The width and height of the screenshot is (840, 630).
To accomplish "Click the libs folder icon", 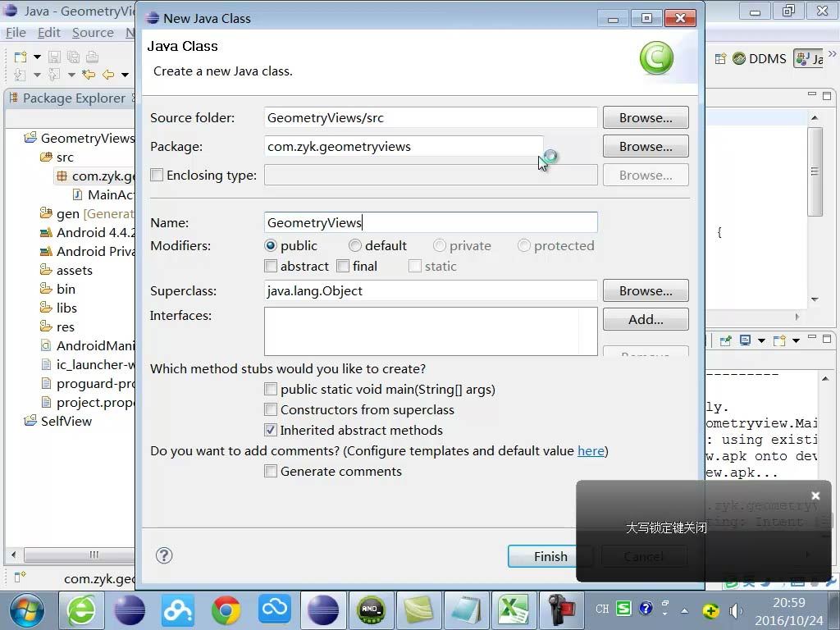I will click(x=46, y=308).
